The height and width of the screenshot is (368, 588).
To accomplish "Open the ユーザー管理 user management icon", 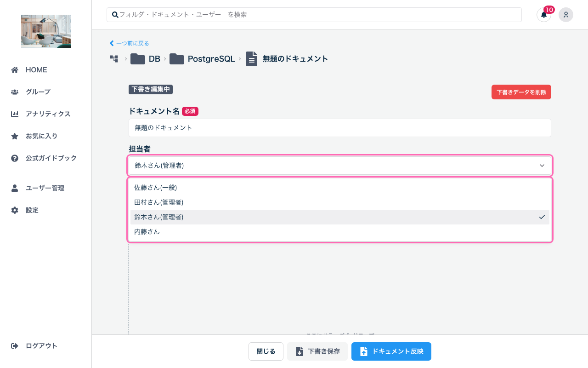I will click(14, 188).
